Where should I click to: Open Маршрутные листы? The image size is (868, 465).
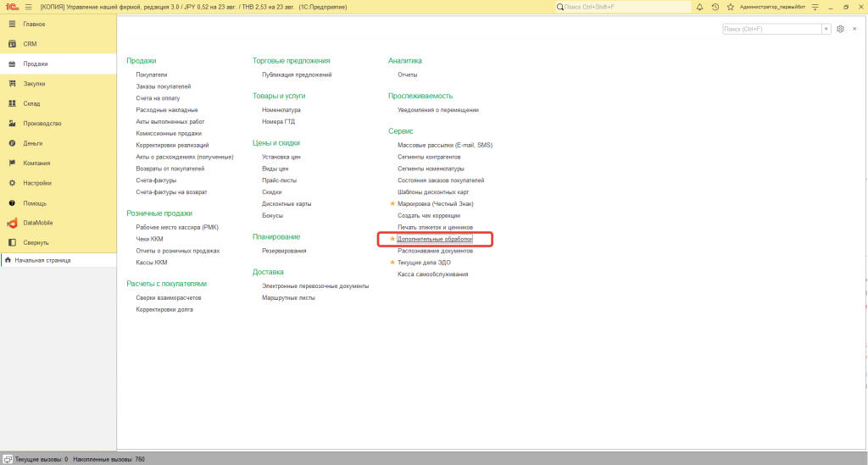coord(288,297)
